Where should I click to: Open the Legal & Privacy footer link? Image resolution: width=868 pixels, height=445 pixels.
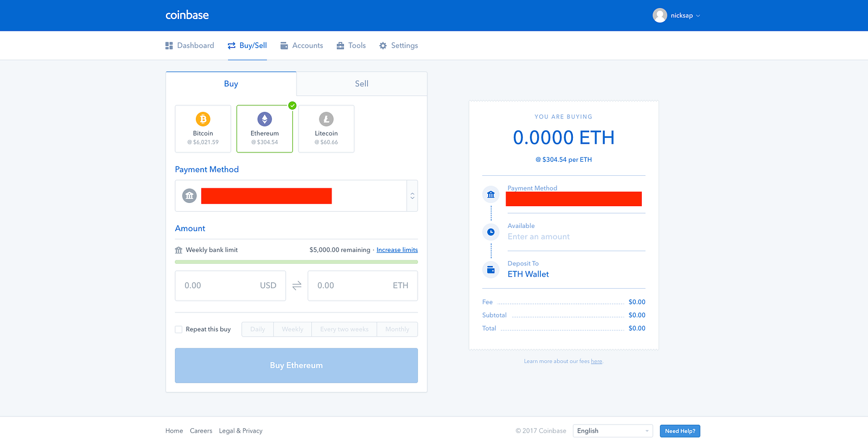click(x=241, y=431)
